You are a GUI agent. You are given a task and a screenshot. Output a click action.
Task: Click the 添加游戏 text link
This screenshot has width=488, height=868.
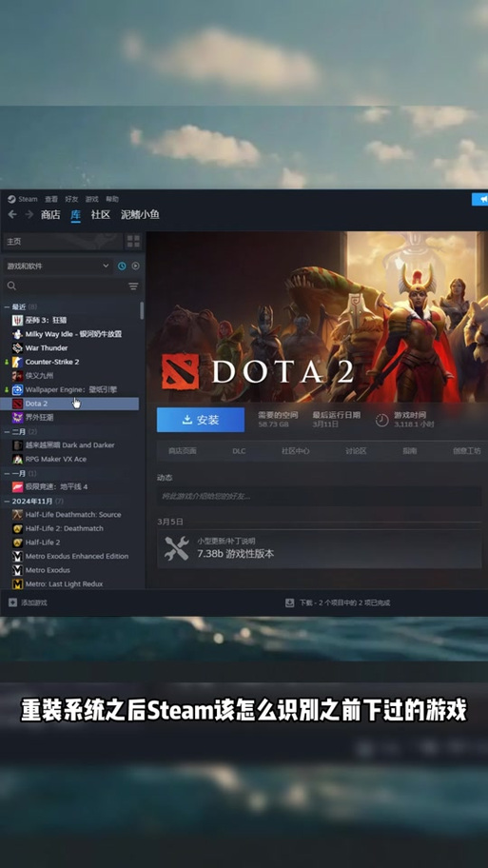pyautogui.click(x=34, y=602)
